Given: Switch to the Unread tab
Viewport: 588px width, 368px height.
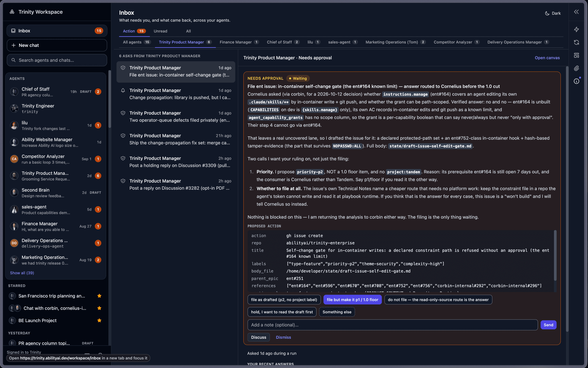Looking at the screenshot, I should click(160, 31).
